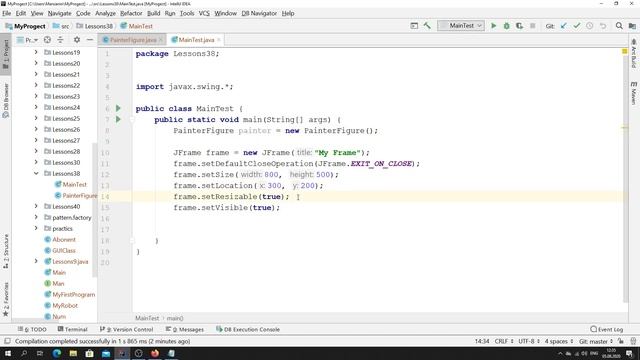Expand the pattern.factory package

tap(36, 218)
